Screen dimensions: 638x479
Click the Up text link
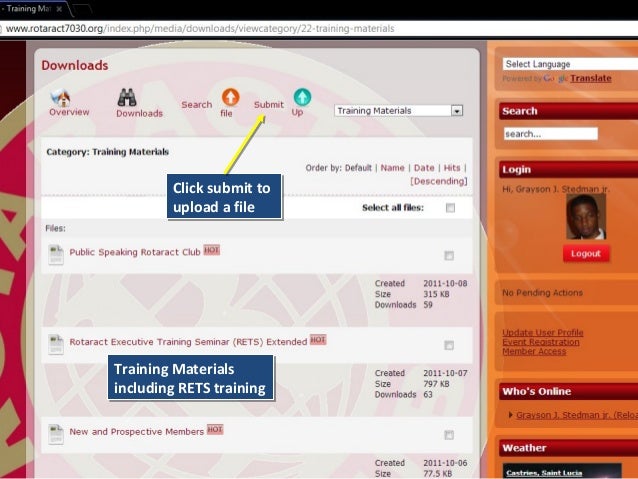(x=297, y=112)
